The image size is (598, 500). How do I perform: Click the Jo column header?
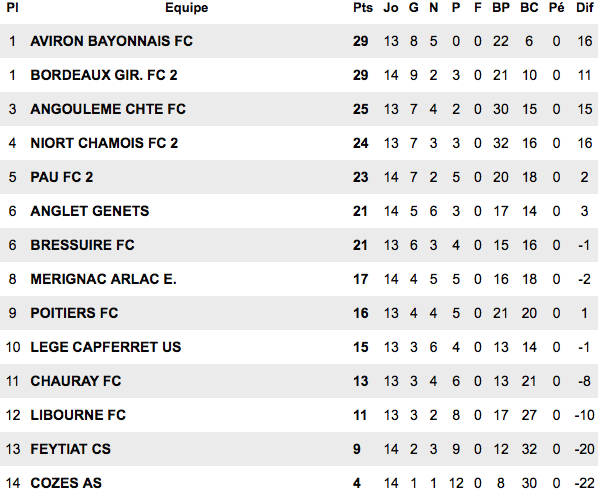[x=391, y=8]
